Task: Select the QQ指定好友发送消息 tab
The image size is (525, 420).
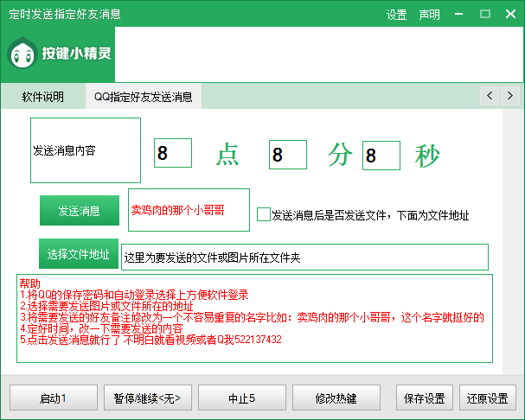Action: [x=144, y=97]
